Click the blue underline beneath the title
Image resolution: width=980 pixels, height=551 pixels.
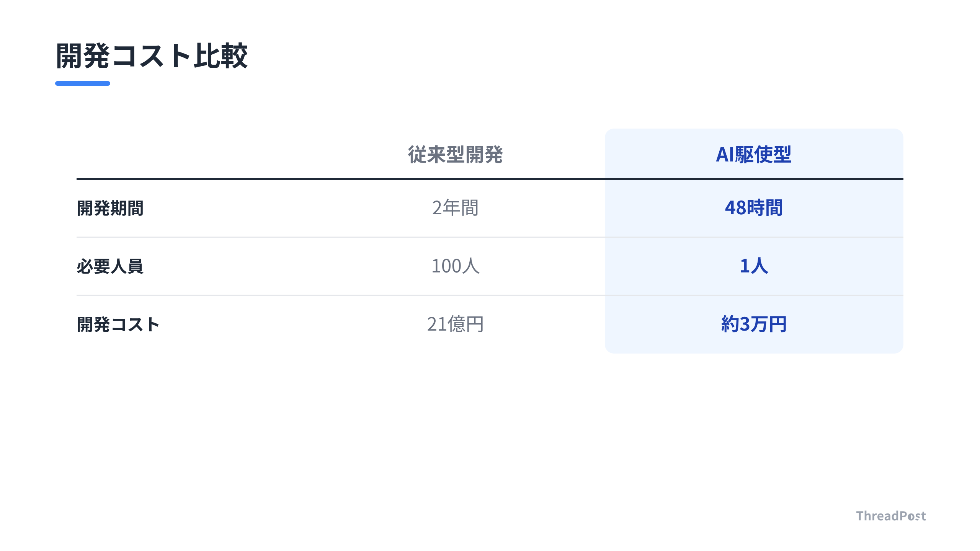83,83
